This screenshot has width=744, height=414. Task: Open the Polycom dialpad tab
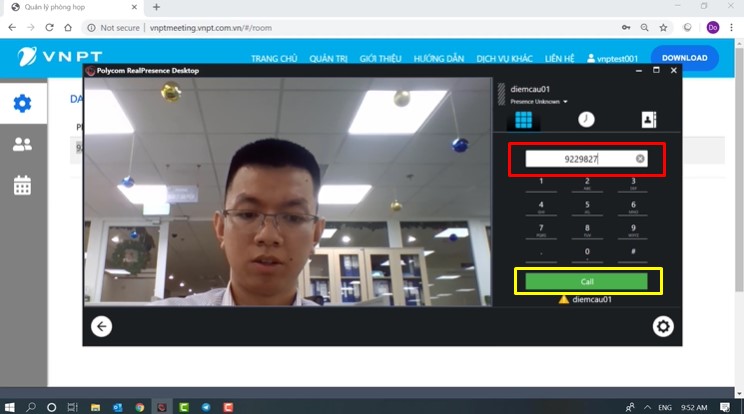[x=523, y=120]
